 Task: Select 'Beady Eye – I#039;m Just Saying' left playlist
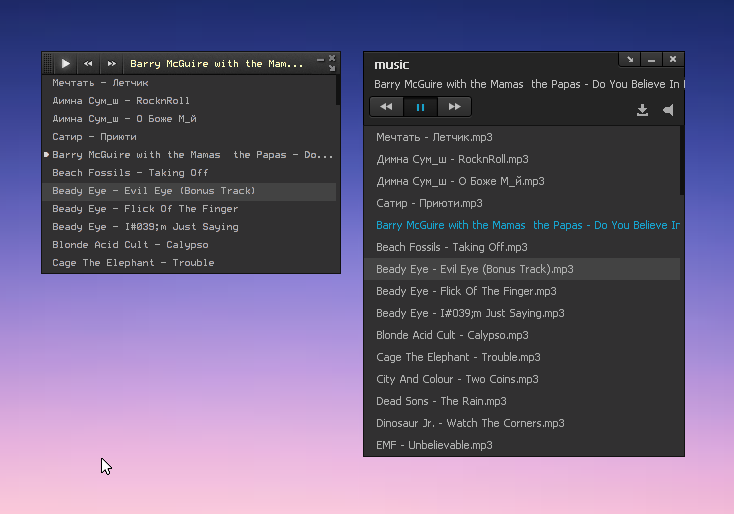point(189,227)
